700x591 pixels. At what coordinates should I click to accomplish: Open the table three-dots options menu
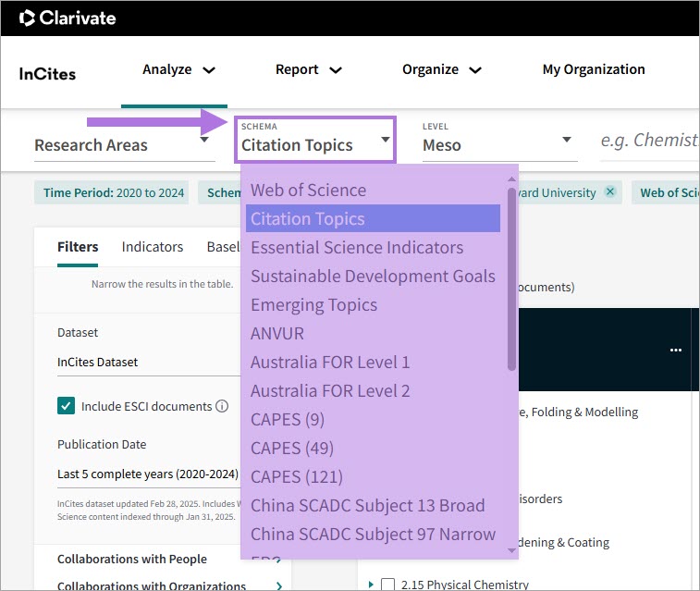coord(676,350)
